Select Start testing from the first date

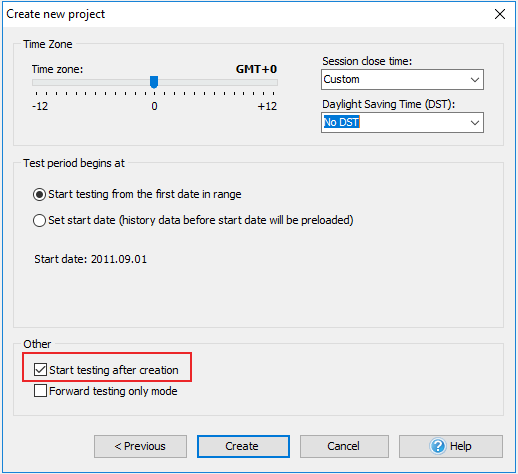pos(39,194)
